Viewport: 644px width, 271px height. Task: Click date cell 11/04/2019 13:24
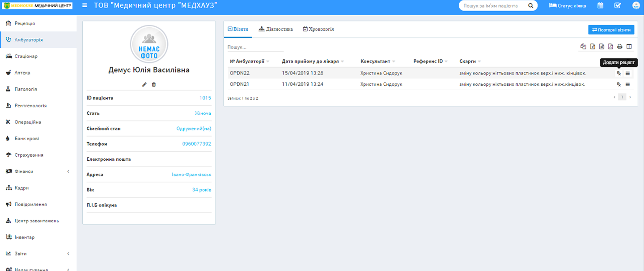point(303,84)
